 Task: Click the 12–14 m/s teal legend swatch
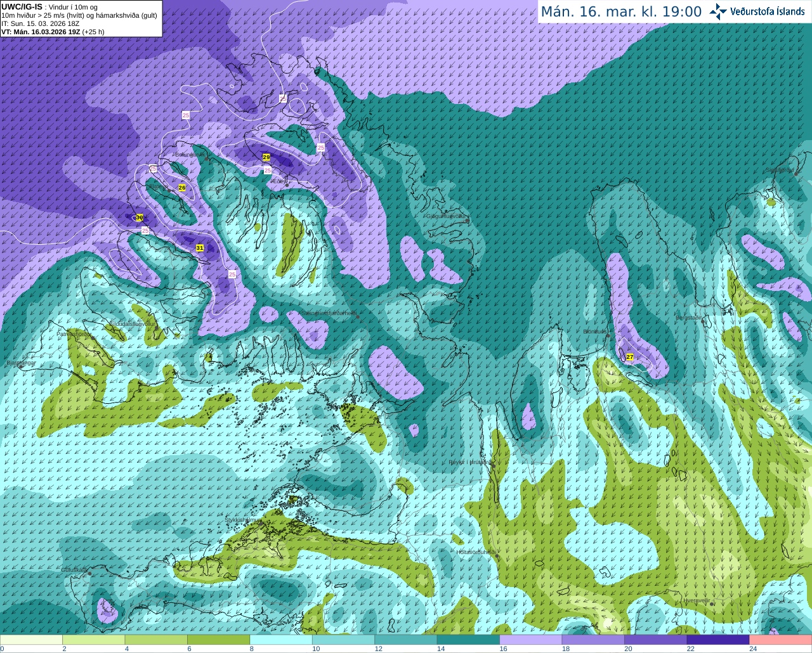(x=406, y=640)
